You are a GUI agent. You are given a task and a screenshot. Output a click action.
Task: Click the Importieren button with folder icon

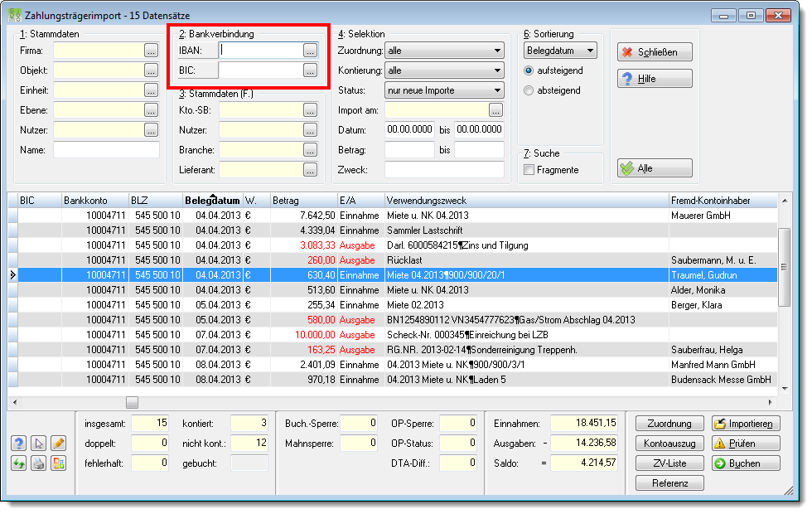click(x=746, y=424)
